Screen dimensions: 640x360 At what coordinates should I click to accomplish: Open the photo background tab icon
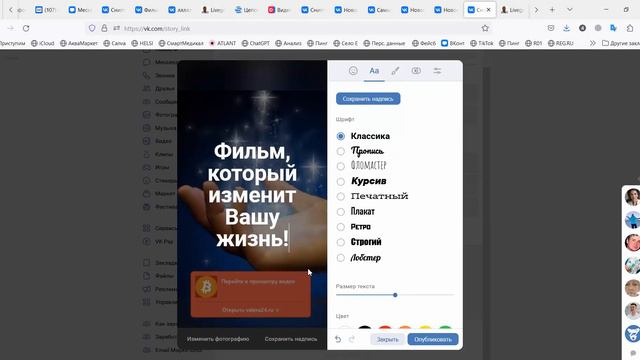(x=416, y=71)
